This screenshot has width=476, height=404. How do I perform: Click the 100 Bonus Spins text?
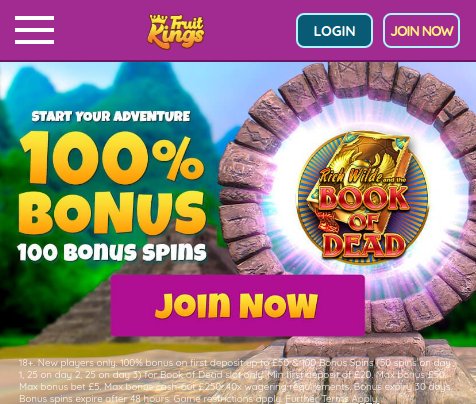pos(112,252)
